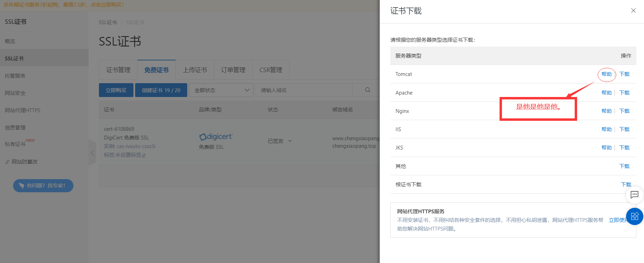
Task: Open the chat feedback icon
Action: (634, 195)
